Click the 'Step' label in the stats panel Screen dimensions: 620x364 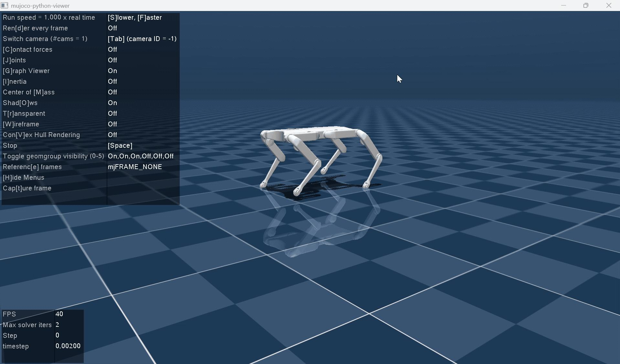tap(10, 336)
